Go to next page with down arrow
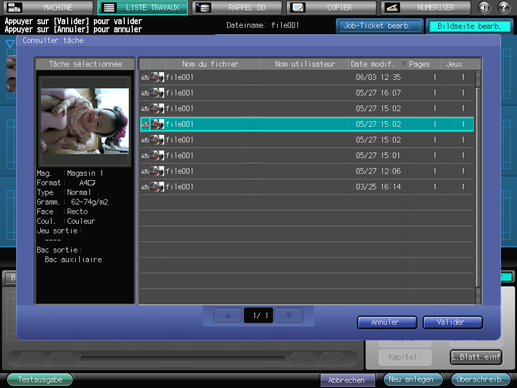 tap(289, 315)
